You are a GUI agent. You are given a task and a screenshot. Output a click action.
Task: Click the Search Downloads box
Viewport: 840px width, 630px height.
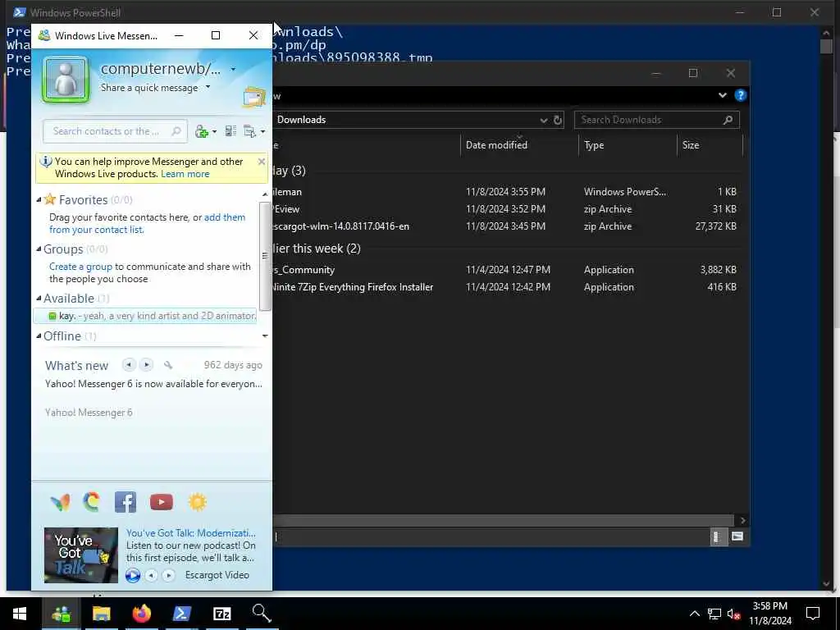pyautogui.click(x=657, y=120)
